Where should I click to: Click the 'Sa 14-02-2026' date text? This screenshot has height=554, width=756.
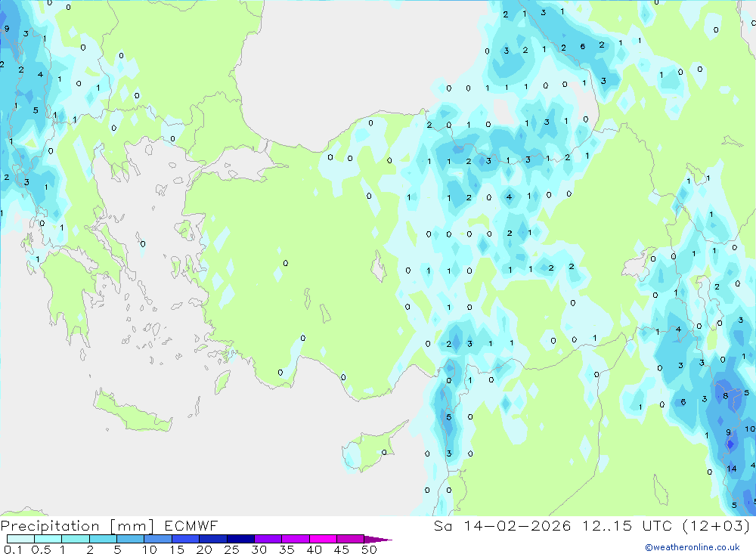click(x=502, y=526)
